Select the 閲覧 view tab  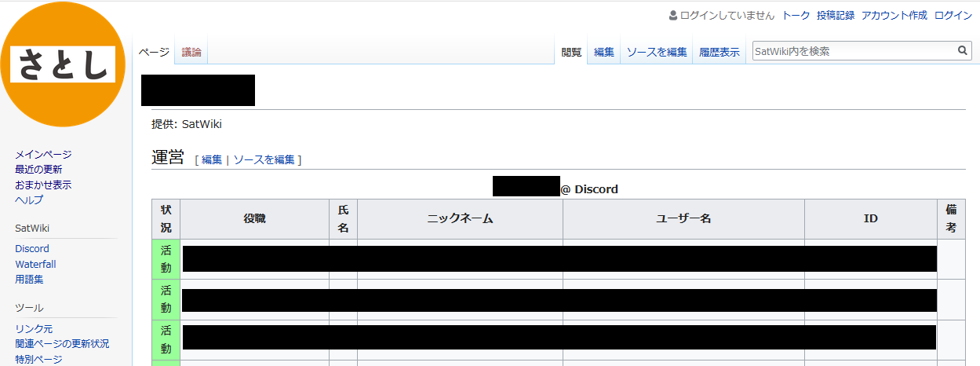point(571,53)
